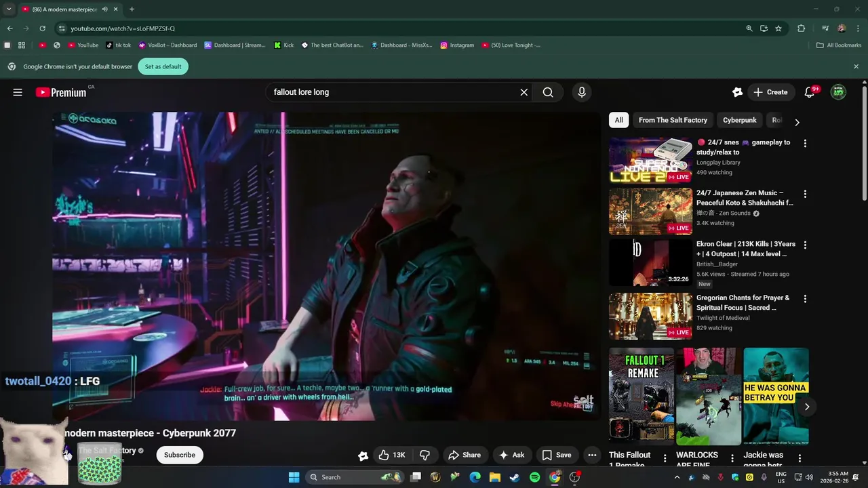
Task: Bookmark this page with the star
Action: 778,28
